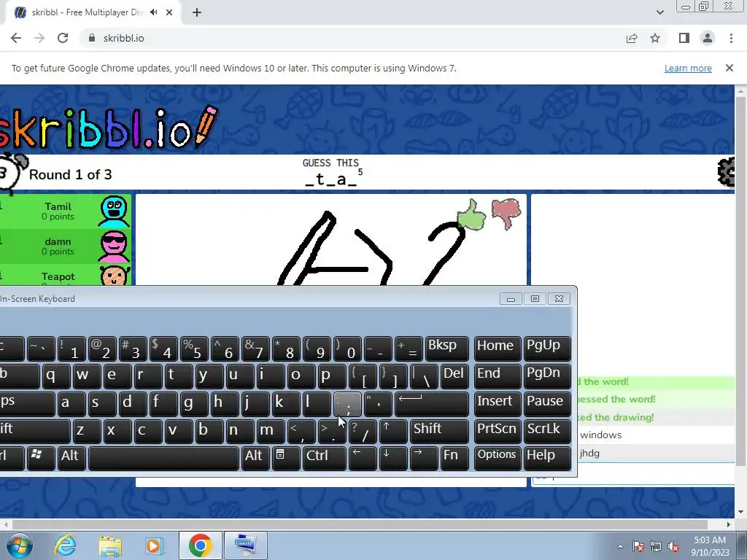The image size is (747, 560).
Task: Click the Learn more link
Action: [688, 68]
